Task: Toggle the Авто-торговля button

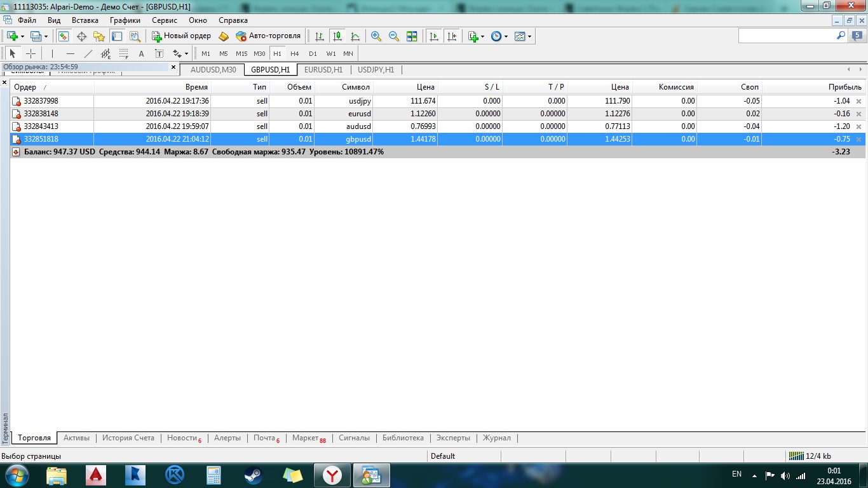Action: 268,36
